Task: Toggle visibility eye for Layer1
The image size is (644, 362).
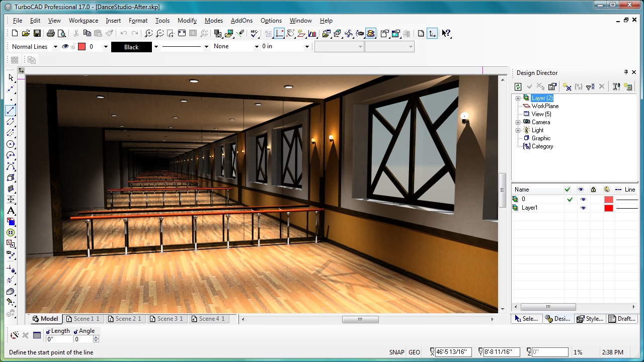Action: pos(583,208)
